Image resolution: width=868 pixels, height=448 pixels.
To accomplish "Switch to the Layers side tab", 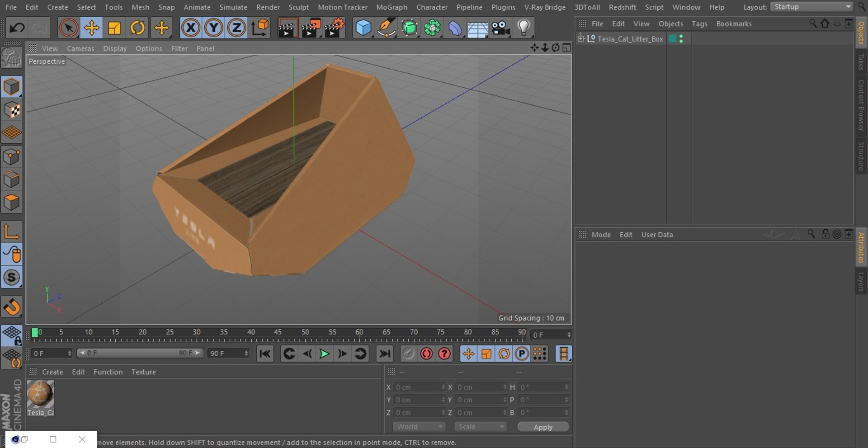I will click(861, 282).
